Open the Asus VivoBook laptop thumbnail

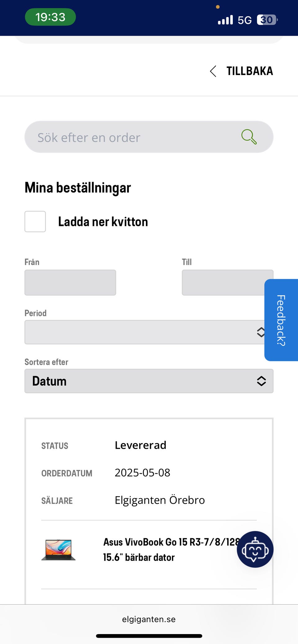tap(58, 550)
